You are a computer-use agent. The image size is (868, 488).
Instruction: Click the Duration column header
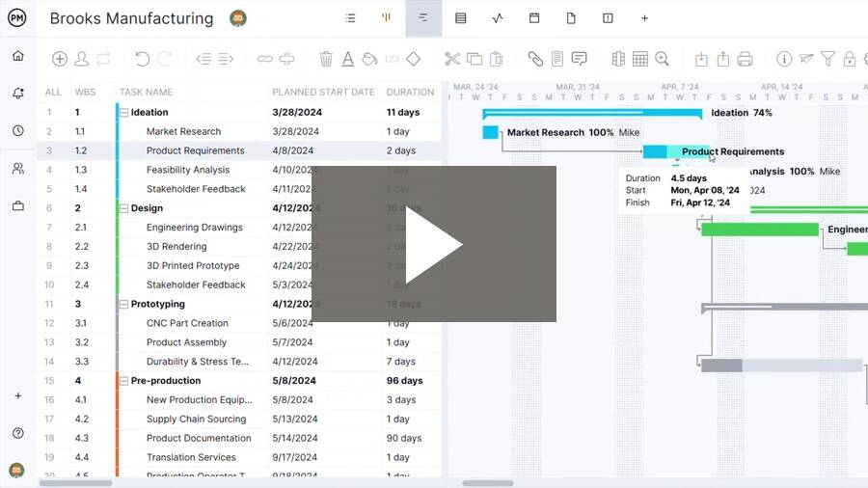(410, 92)
